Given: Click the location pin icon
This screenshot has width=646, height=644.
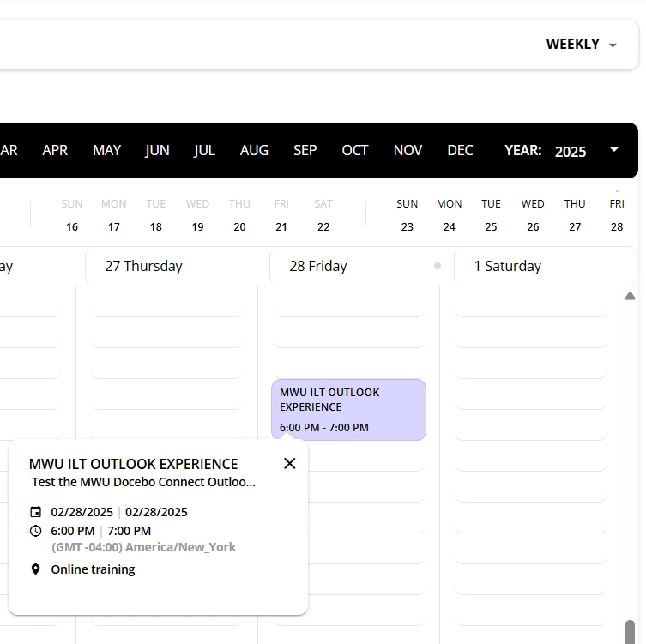Looking at the screenshot, I should [x=35, y=569].
